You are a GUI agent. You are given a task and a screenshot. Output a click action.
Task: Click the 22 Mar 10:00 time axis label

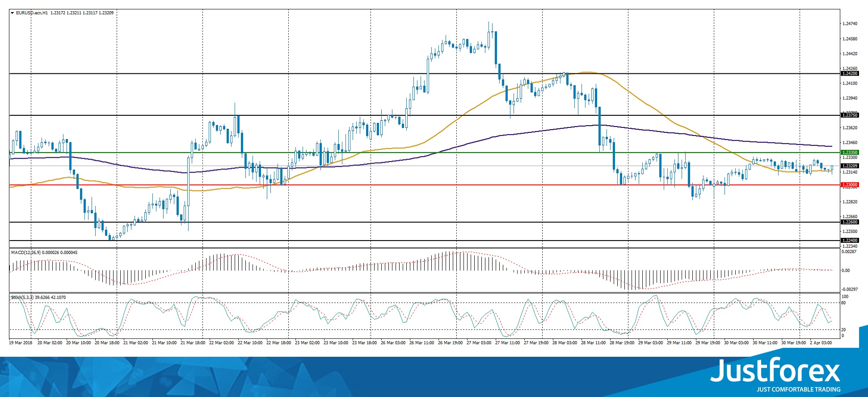(250, 343)
